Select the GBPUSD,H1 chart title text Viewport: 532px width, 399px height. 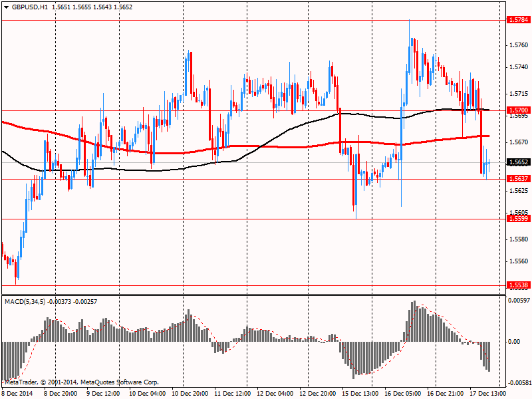[x=30, y=7]
